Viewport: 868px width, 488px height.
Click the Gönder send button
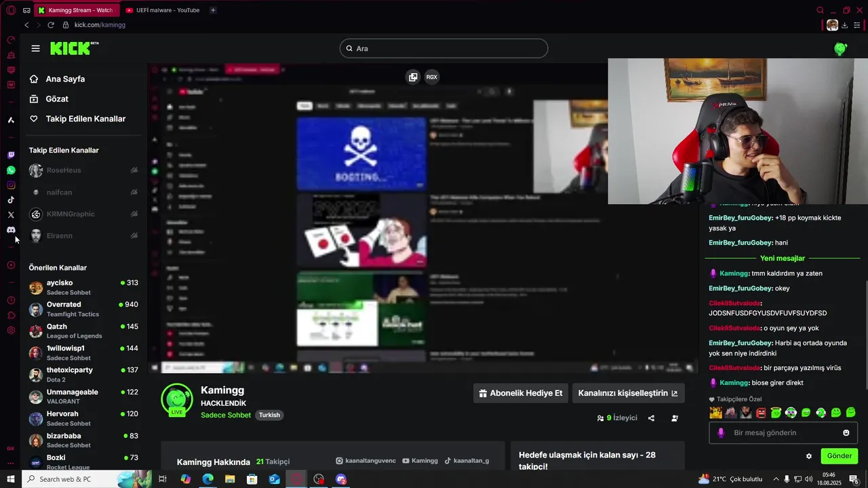pyautogui.click(x=839, y=456)
